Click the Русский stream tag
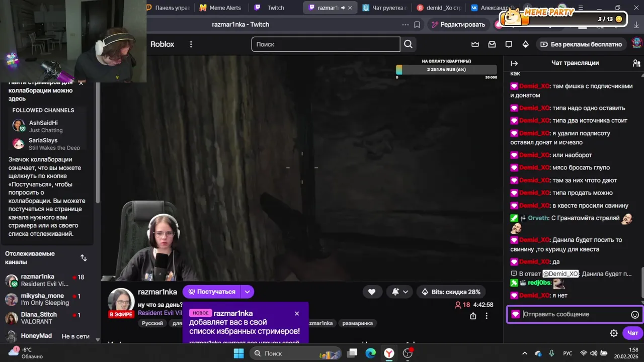This screenshot has height=362, width=644. (x=152, y=323)
